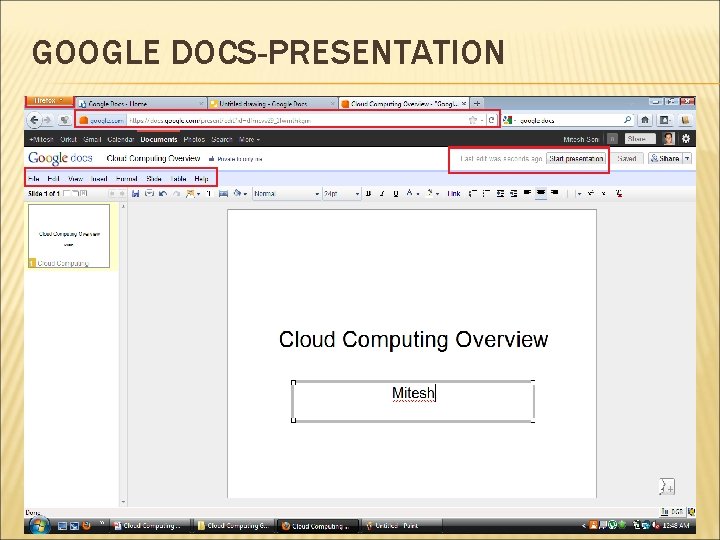This screenshot has height=540, width=720.
Task: Click the Saved button
Action: (x=626, y=158)
